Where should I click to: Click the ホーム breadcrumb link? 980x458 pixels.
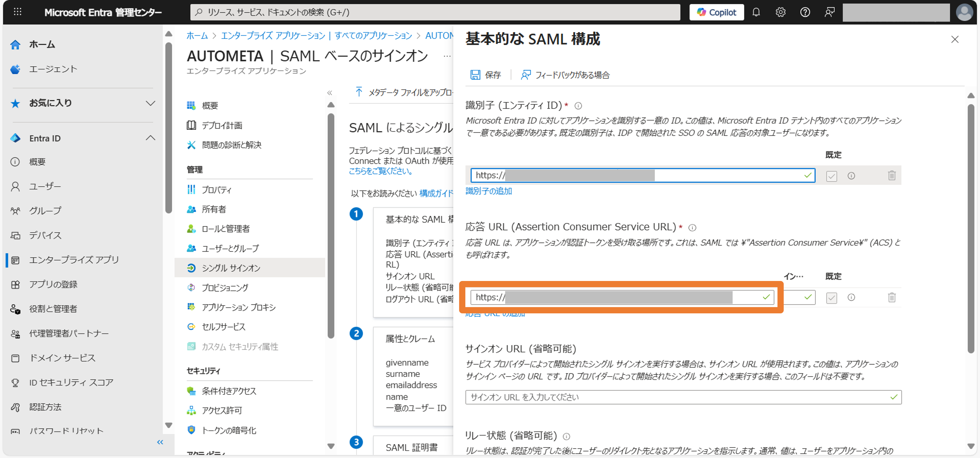tap(197, 36)
